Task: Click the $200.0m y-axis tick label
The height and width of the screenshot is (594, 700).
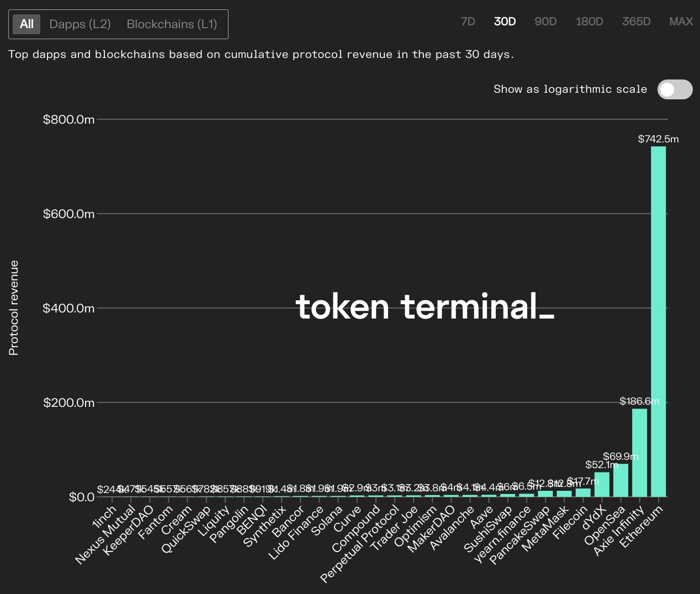Action: coord(69,402)
